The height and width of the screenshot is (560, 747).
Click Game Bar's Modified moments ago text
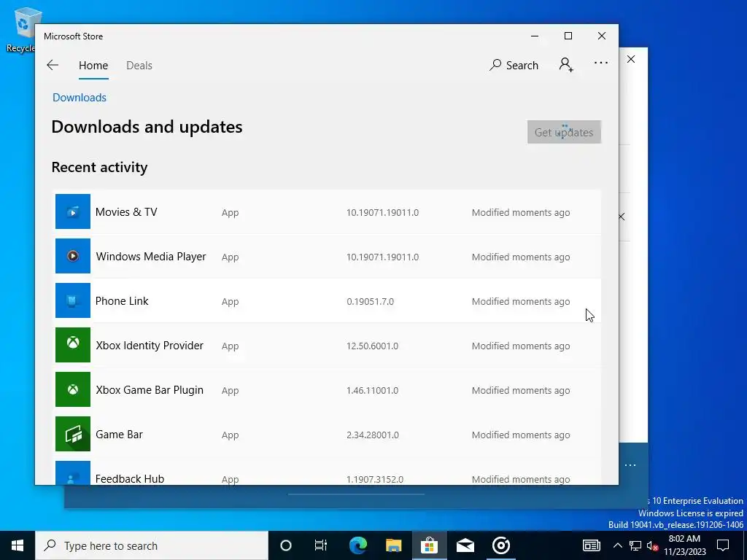[521, 435]
